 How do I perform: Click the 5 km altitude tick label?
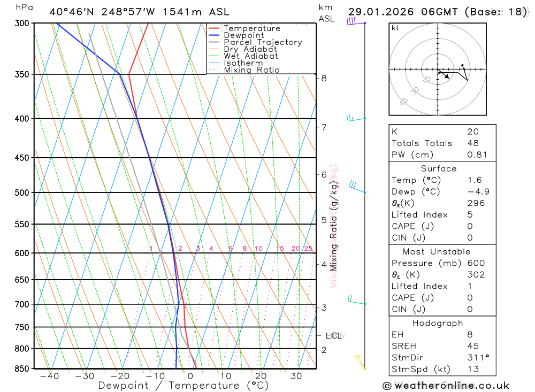(324, 220)
